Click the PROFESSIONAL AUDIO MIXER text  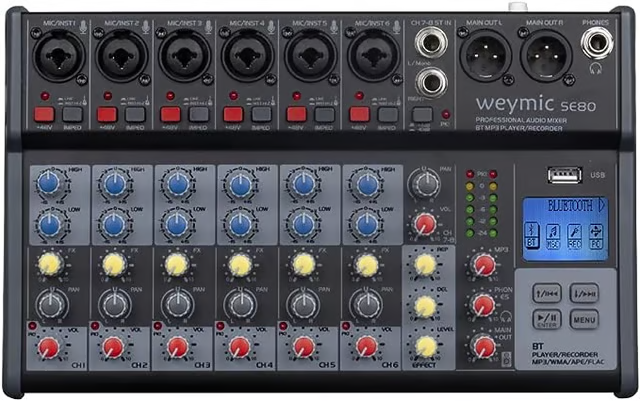tap(521, 120)
